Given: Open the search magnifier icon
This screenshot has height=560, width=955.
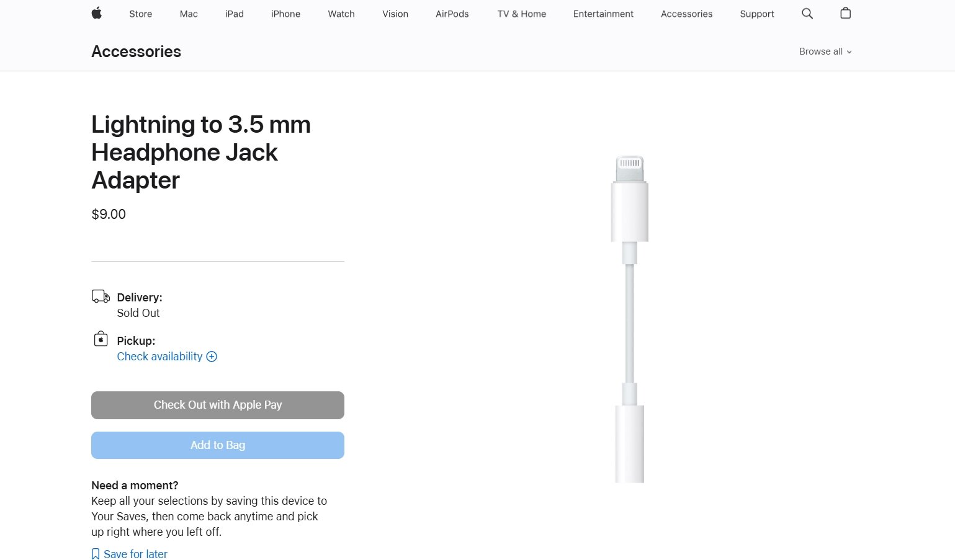Looking at the screenshot, I should (x=807, y=13).
